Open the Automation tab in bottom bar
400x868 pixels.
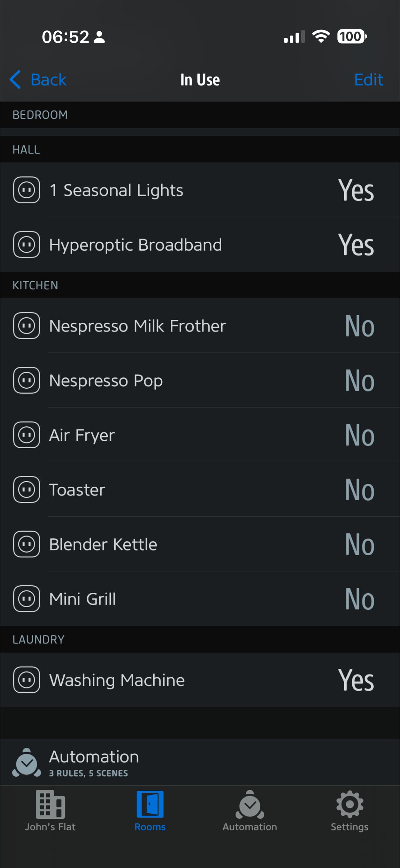click(x=250, y=811)
